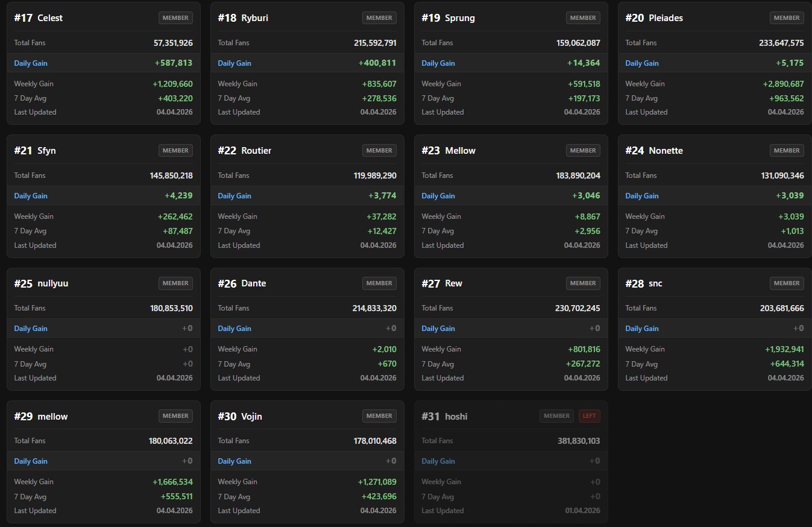The height and width of the screenshot is (527, 812).
Task: Click the Dante name on card #26
Action: [253, 283]
